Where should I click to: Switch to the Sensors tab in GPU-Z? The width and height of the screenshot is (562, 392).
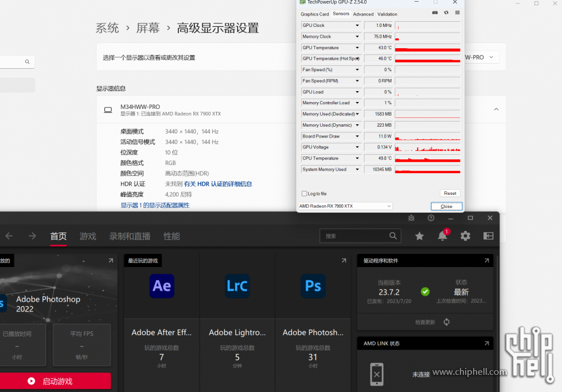pos(341,14)
